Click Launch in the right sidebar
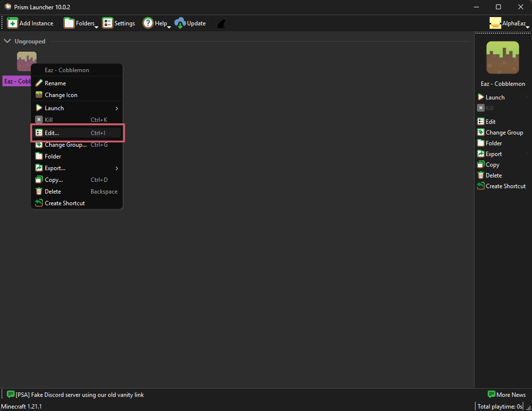532x411 pixels. tap(491, 97)
